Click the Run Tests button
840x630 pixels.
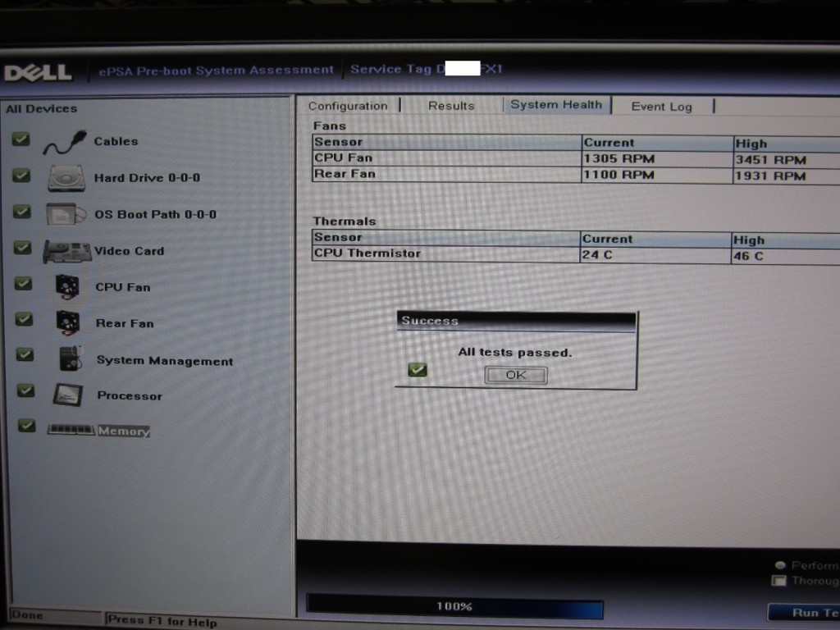point(808,612)
